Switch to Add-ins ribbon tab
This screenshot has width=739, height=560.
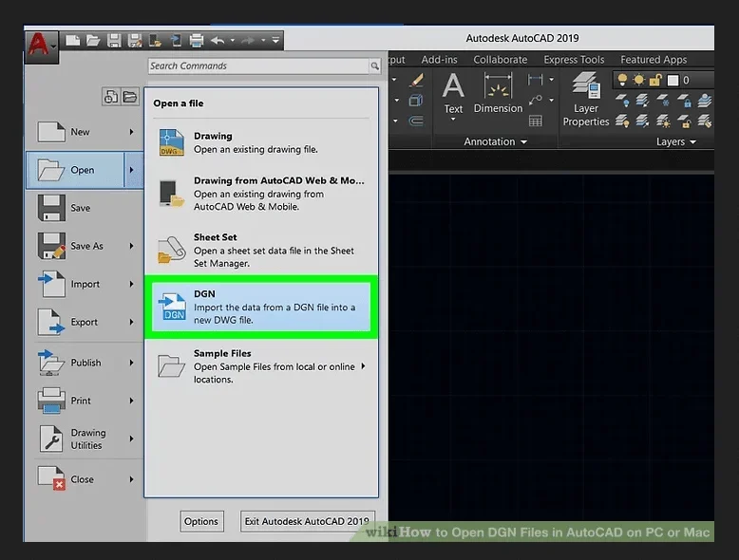(439, 60)
